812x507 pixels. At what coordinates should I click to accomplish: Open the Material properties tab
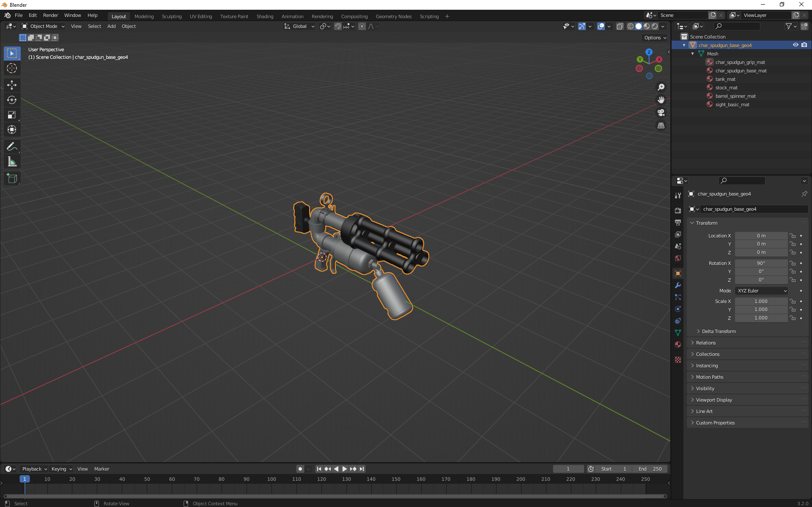click(x=678, y=344)
